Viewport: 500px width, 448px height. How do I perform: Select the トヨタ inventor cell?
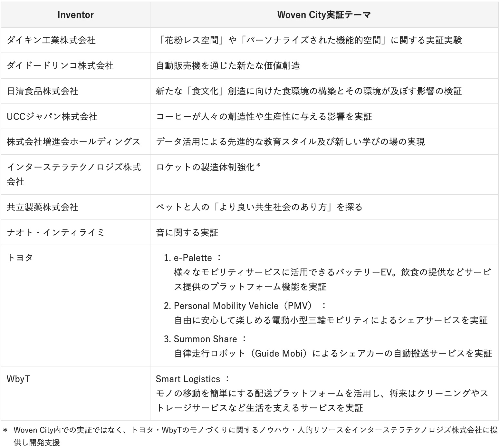(x=20, y=258)
